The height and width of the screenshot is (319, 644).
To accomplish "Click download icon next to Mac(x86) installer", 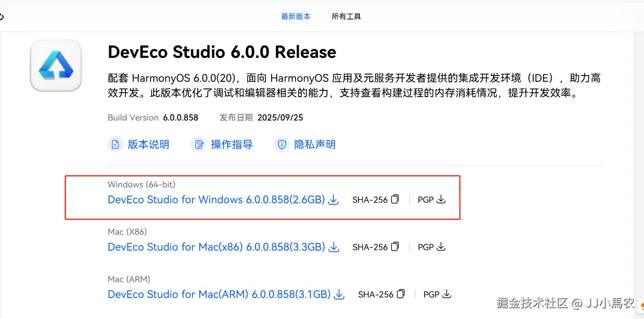I will [334, 247].
